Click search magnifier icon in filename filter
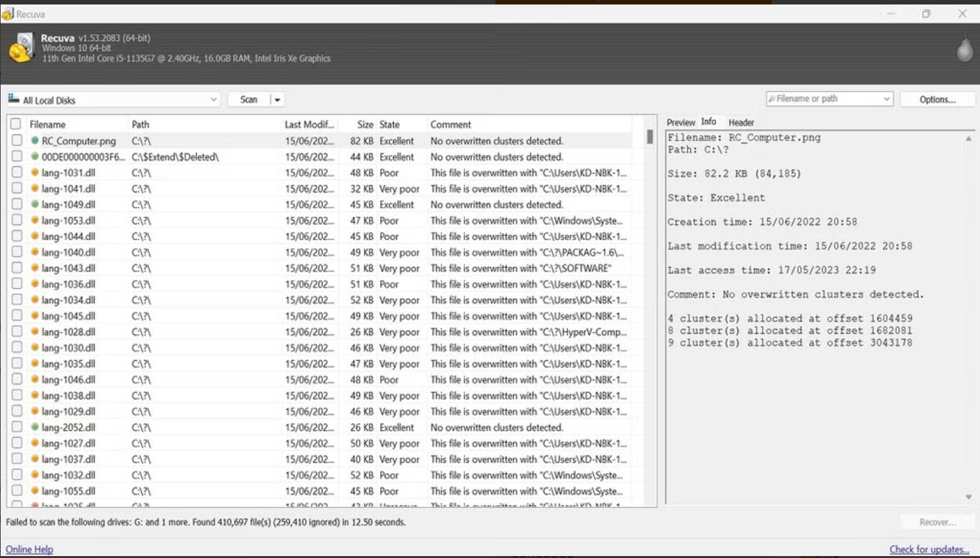Viewport: 980px width, 558px height. (x=772, y=99)
